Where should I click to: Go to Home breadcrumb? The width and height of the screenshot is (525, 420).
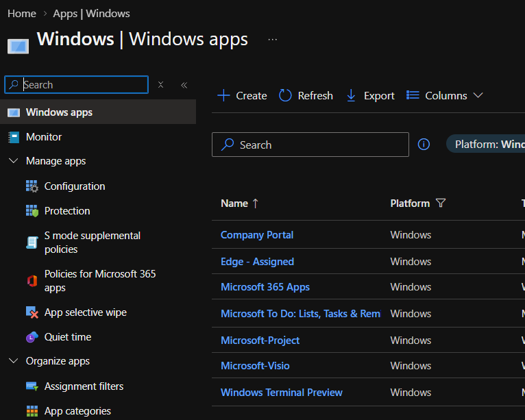point(22,14)
